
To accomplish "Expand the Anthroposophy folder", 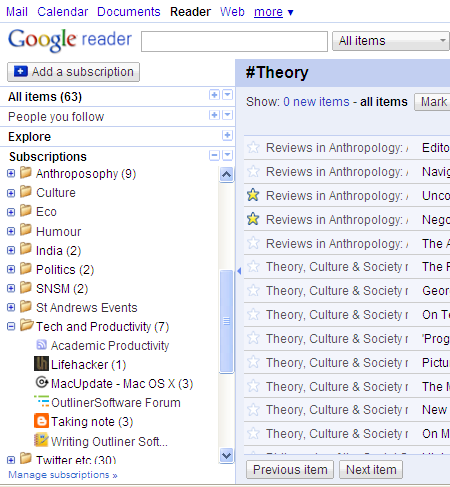I will pyautogui.click(x=11, y=174).
